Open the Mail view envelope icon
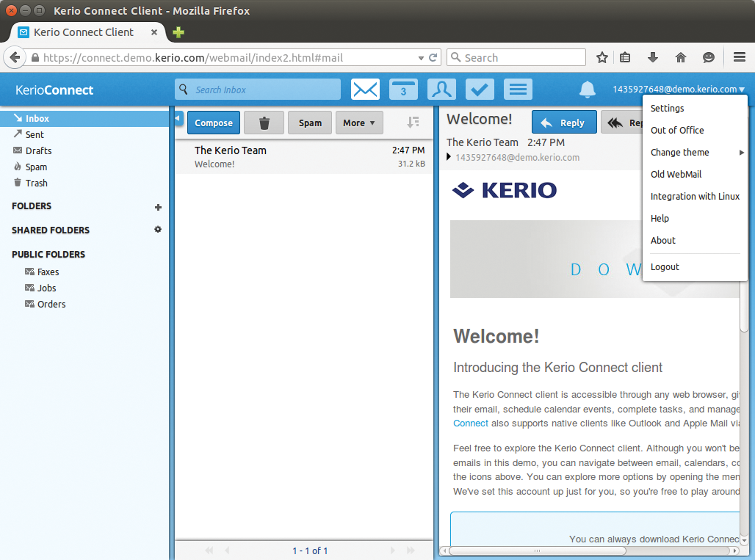 (x=365, y=89)
